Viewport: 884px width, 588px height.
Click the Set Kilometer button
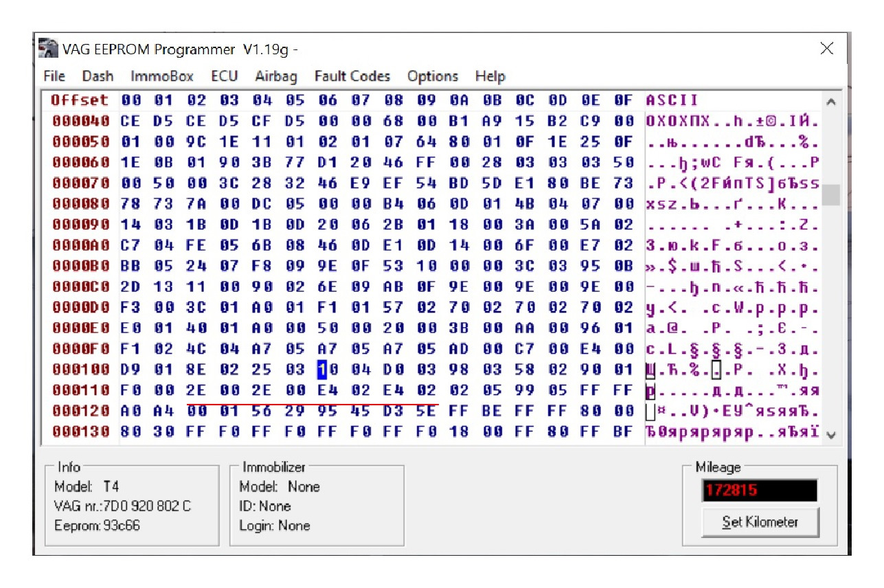760,522
